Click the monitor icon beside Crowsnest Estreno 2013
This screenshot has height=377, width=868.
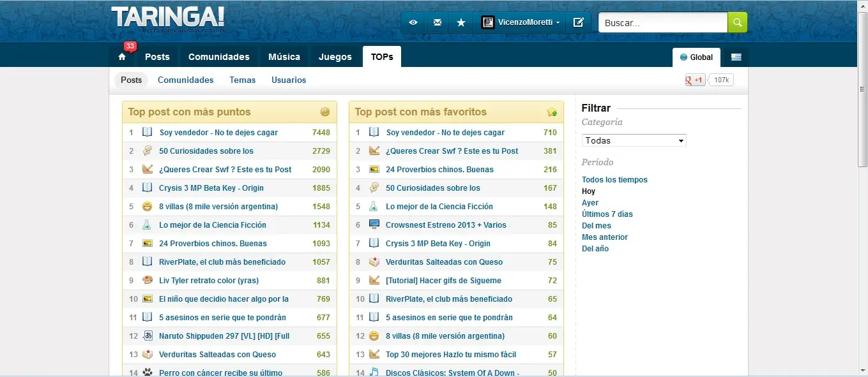[x=374, y=225]
